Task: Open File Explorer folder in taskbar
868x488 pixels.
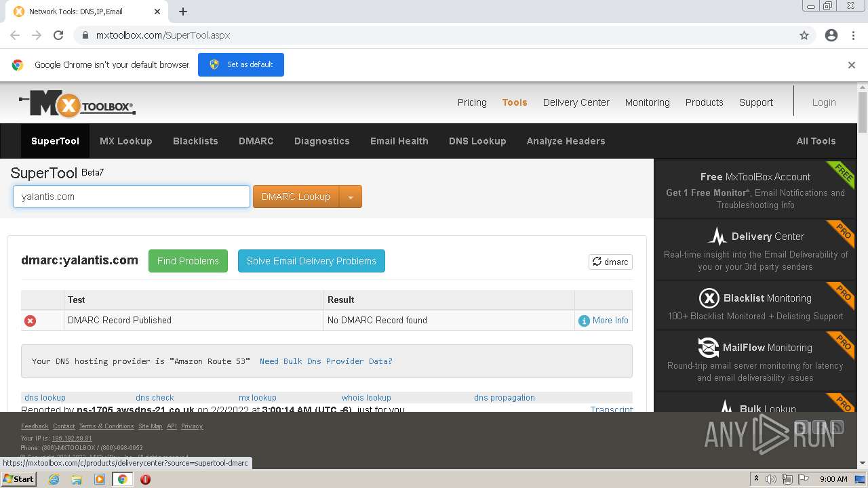Action: (77, 479)
